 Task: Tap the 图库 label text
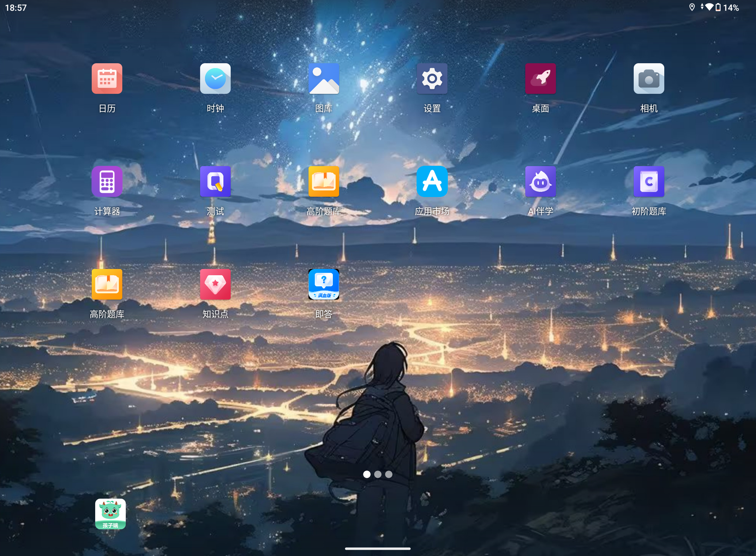pos(324,108)
